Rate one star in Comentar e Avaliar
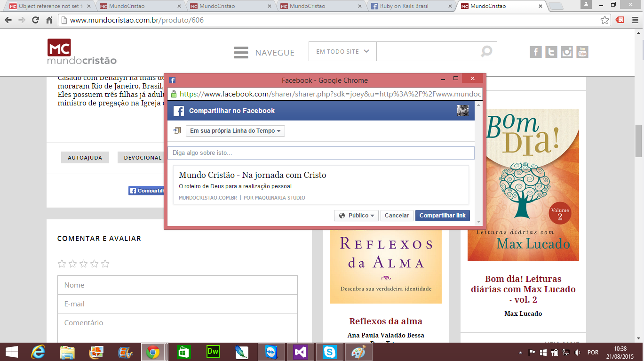The image size is (644, 361). pyautogui.click(x=61, y=264)
